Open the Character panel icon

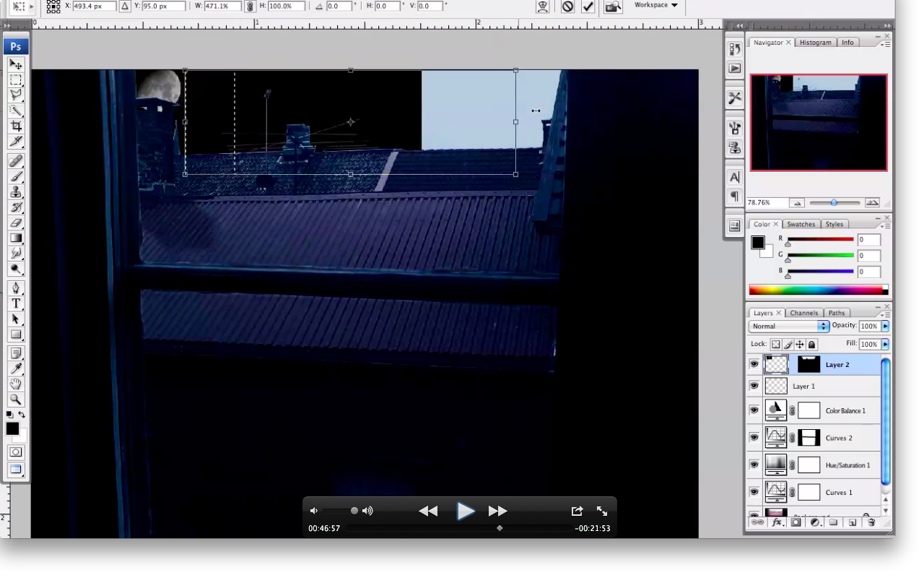[735, 177]
